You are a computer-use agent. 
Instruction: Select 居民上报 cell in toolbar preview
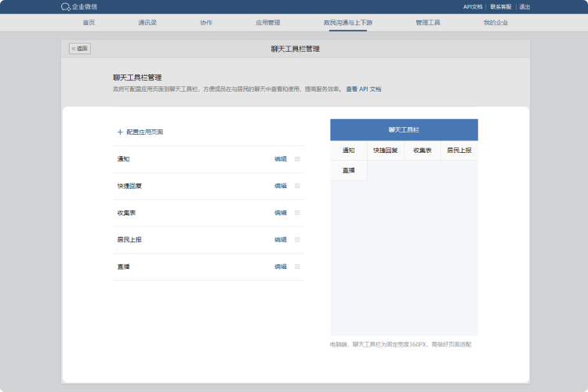pyautogui.click(x=459, y=151)
